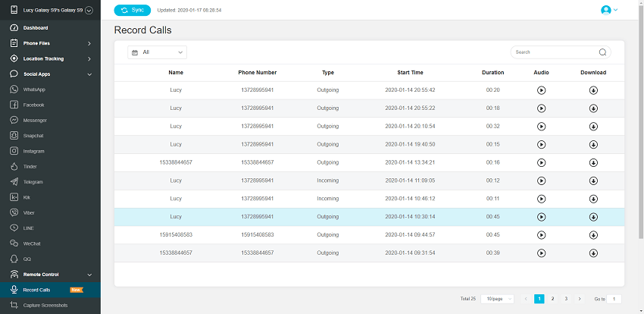644x314 pixels.
Task: Download the 20:55:42 call recording
Action: click(x=593, y=90)
